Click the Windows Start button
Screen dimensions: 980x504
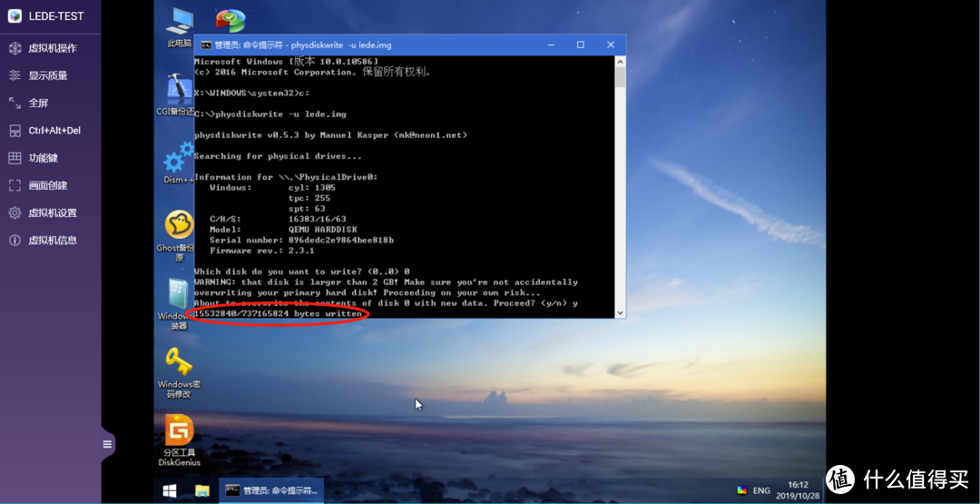tap(170, 490)
